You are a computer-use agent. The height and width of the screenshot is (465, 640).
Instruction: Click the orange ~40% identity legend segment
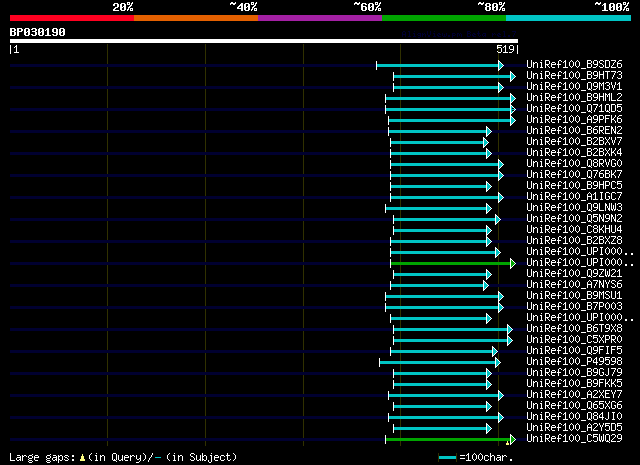click(196, 18)
